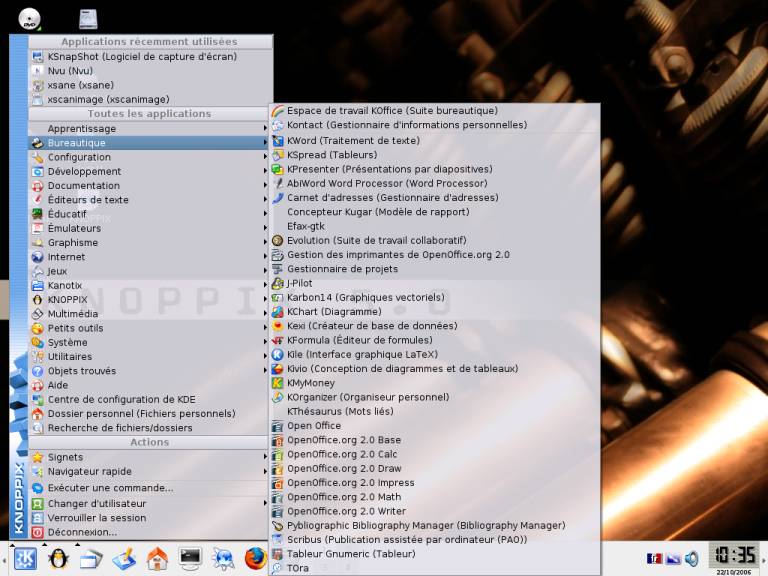Open Recherche de fichiers/dossiers
Viewport: 768px width, 576px height.
(x=149, y=428)
